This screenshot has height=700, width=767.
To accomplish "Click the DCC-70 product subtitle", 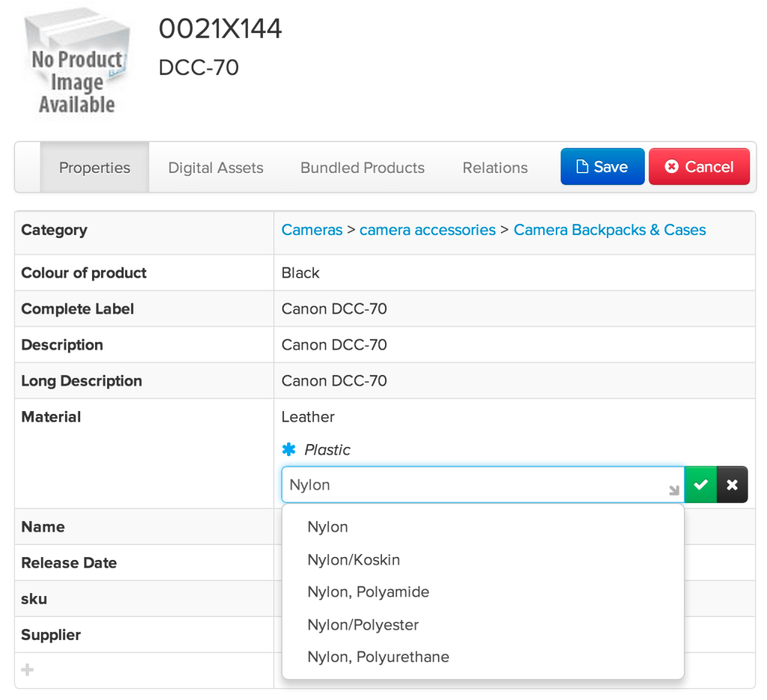I will click(x=198, y=67).
